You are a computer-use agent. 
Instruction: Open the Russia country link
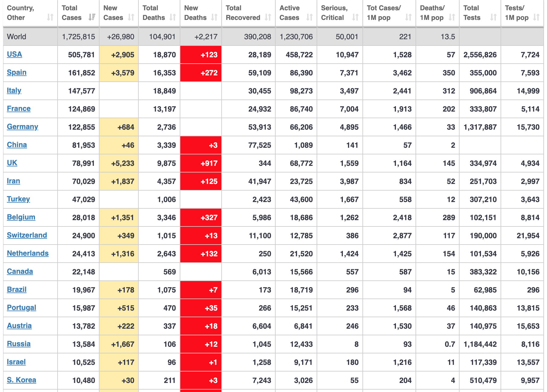coord(19,344)
